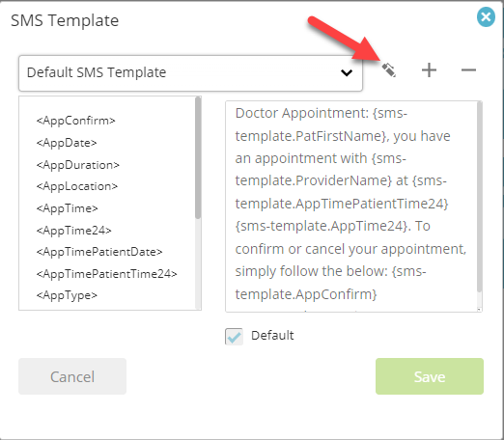Pick <AppLocation> placeholder tag

[x=77, y=186]
